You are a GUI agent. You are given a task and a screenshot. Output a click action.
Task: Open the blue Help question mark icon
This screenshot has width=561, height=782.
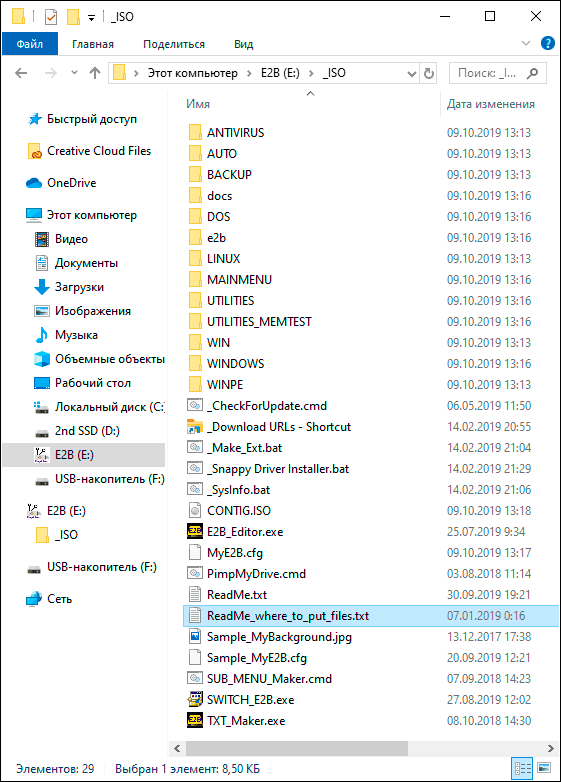click(x=548, y=43)
